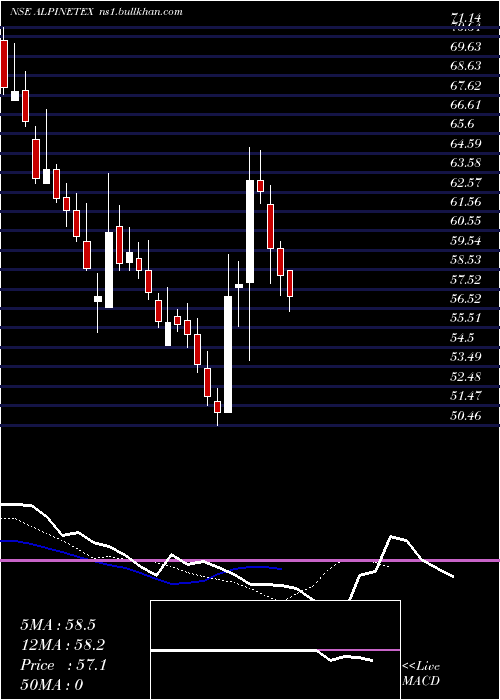
Task: Click the 50MA : 0 readout
Action: [x=52, y=685]
